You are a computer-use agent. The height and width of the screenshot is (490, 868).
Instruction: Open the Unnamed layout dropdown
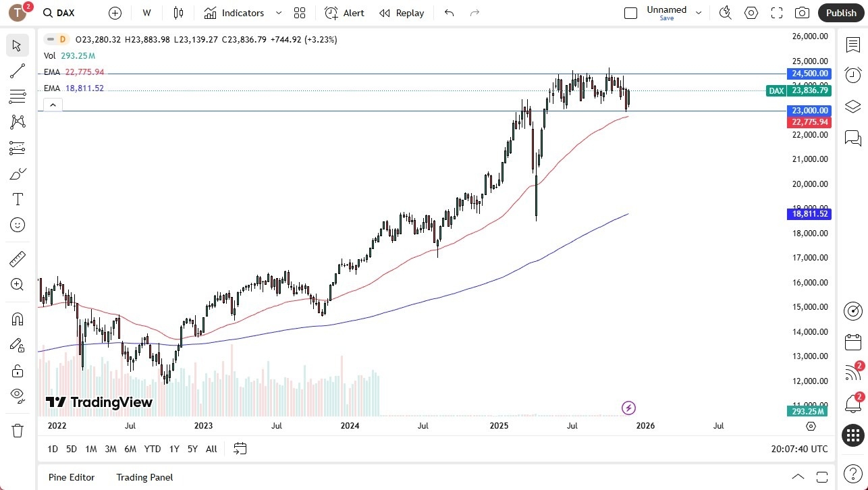699,13
